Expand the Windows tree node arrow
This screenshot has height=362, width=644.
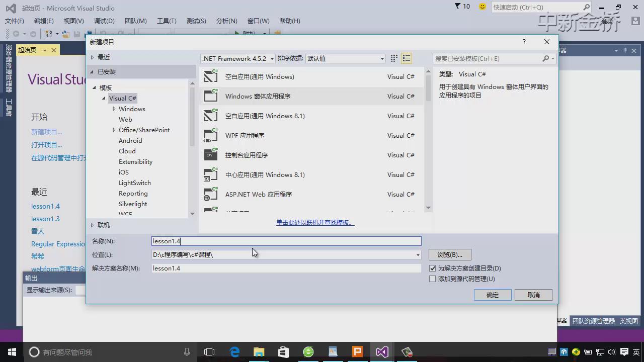click(x=114, y=109)
